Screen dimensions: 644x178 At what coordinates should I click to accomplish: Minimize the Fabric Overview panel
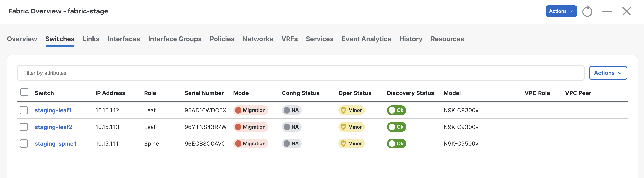[607, 11]
